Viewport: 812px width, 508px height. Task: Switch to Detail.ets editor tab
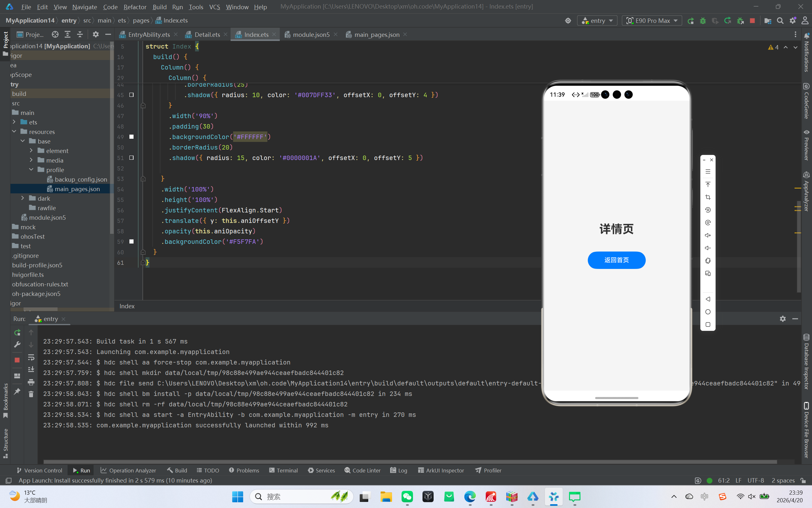click(x=207, y=35)
